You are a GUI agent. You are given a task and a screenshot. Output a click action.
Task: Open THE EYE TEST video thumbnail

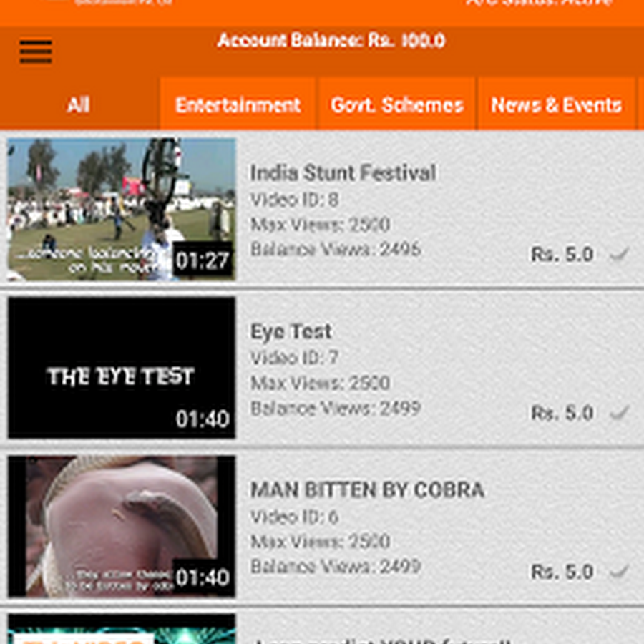coord(122,368)
